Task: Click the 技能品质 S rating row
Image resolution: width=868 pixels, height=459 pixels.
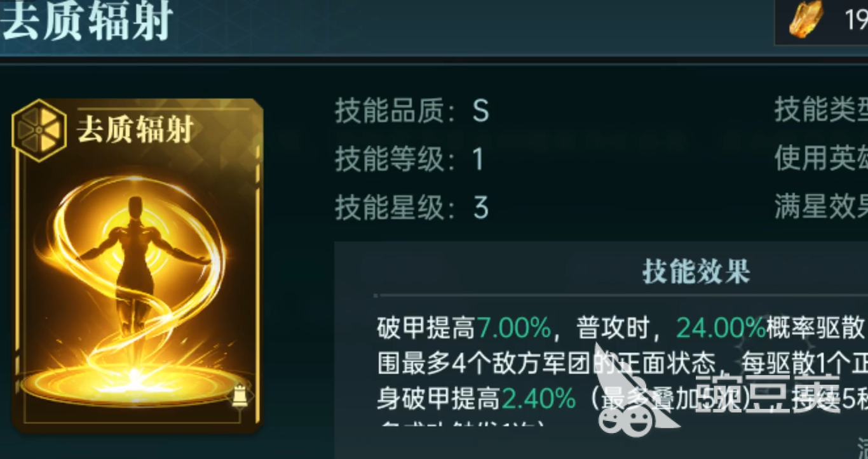Action: coord(412,112)
